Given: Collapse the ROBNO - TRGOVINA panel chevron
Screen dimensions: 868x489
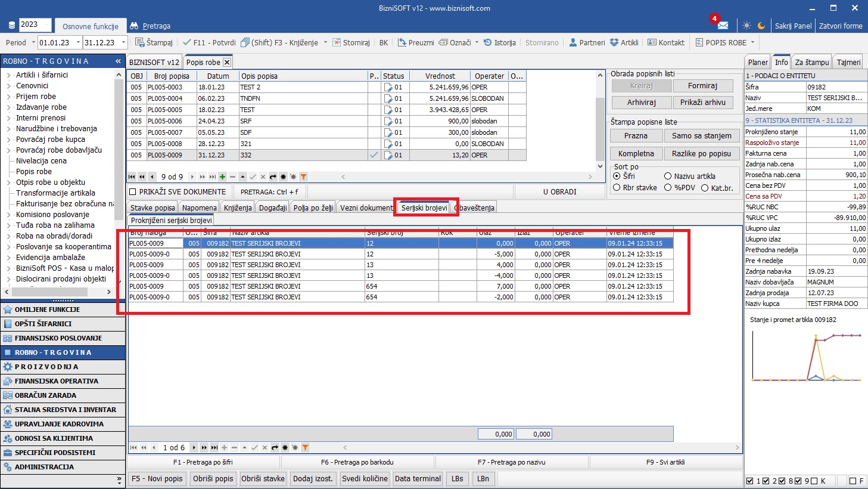Looking at the screenshot, I should 118,61.
